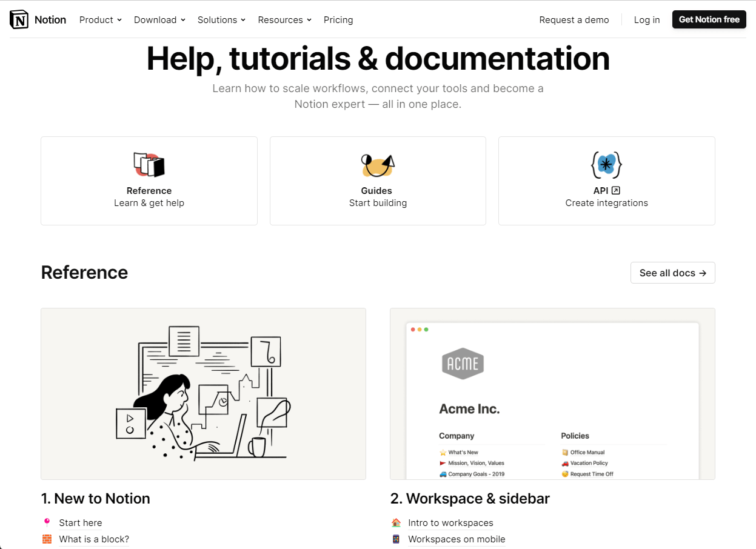Click Log in

pos(647,19)
